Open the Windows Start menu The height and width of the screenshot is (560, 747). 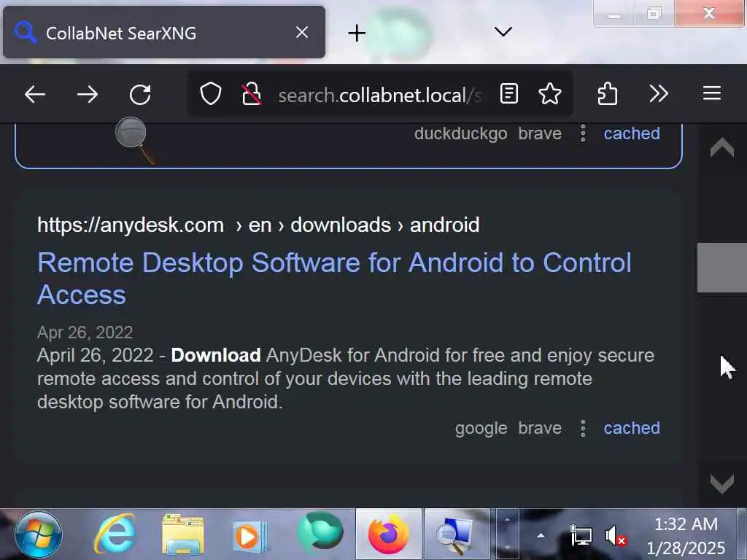click(38, 534)
